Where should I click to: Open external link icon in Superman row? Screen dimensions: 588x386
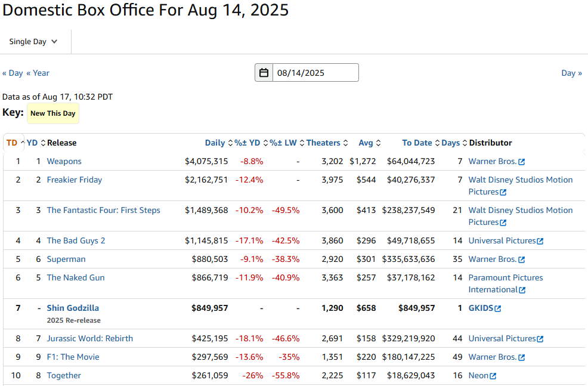click(x=521, y=260)
